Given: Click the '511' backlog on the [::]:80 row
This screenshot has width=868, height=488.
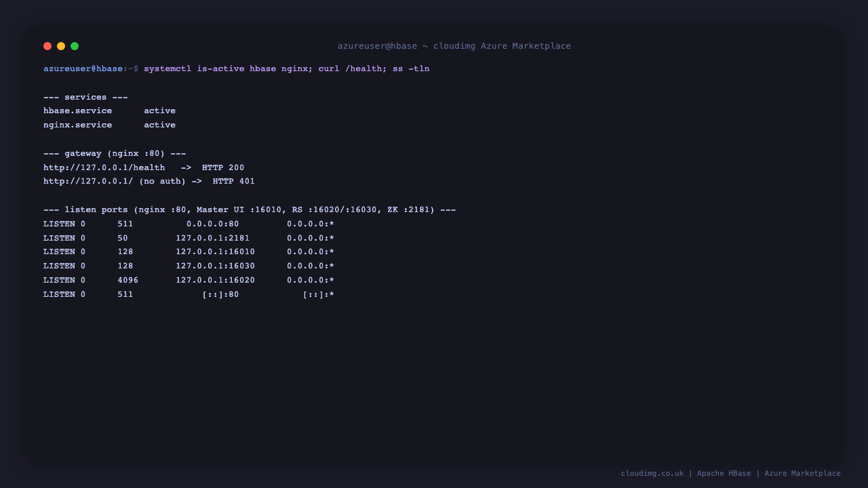Looking at the screenshot, I should [125, 295].
